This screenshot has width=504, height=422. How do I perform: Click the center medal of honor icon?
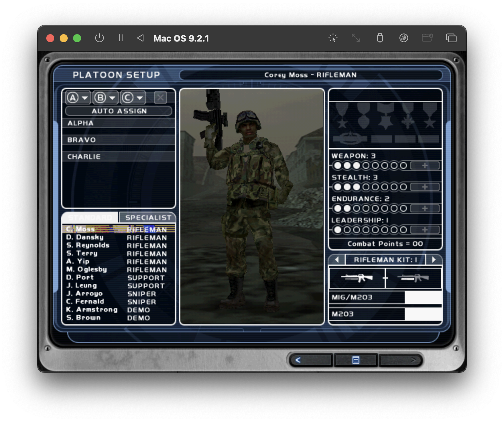point(385,116)
